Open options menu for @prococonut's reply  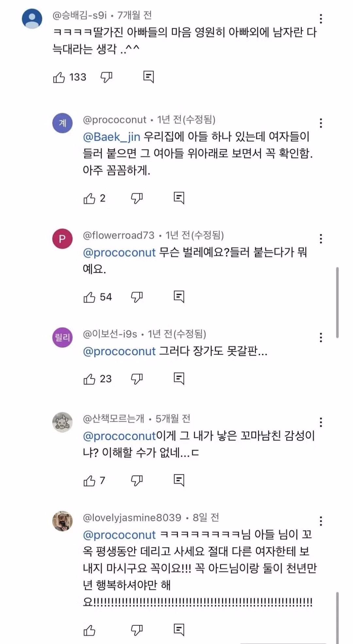(x=321, y=123)
